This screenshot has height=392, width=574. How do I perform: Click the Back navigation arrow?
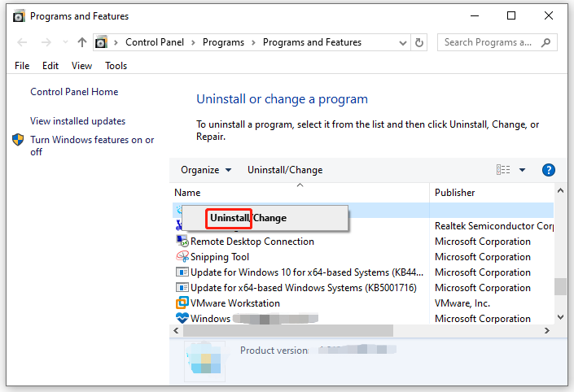(x=22, y=42)
